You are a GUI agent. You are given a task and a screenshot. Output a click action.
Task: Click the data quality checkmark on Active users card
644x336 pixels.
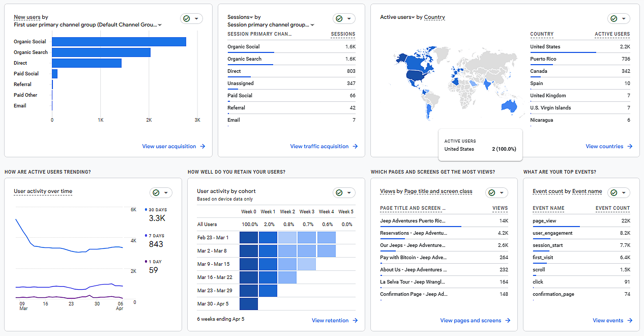pyautogui.click(x=614, y=19)
